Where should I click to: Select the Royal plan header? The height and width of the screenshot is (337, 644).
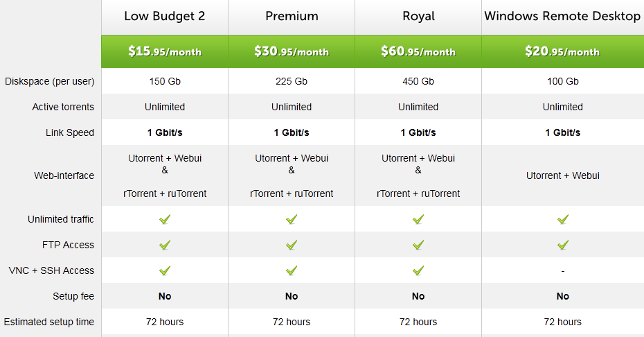click(418, 16)
